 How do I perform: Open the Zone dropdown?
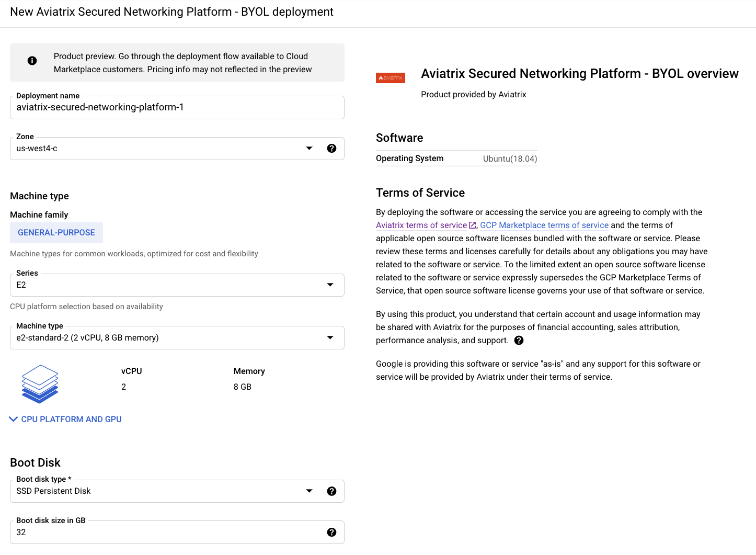(309, 148)
